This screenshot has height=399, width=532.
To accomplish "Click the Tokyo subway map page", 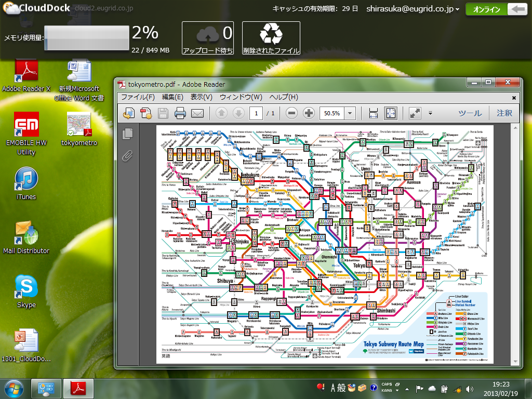I will point(325,244).
